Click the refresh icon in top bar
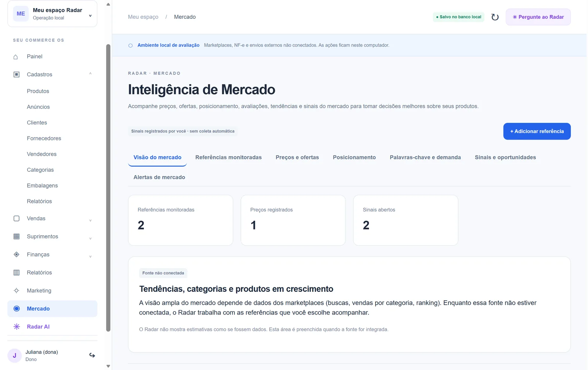Screen dimensions: 588x370 pos(495,17)
